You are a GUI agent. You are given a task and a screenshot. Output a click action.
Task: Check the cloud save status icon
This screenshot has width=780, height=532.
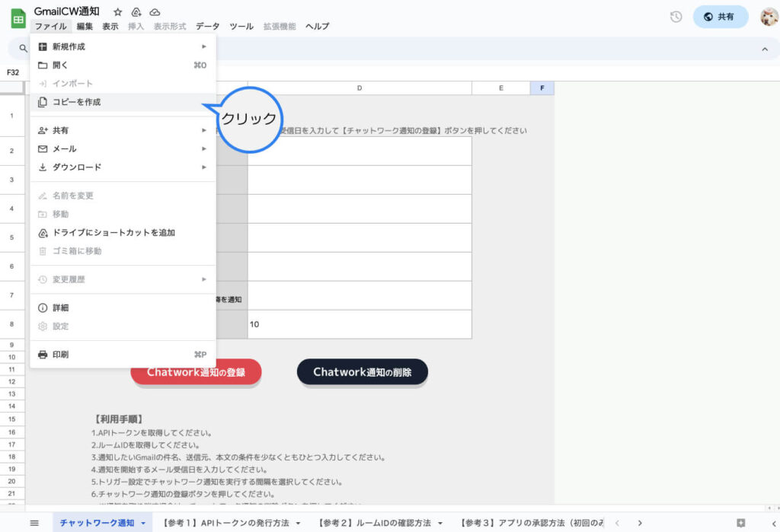[155, 12]
